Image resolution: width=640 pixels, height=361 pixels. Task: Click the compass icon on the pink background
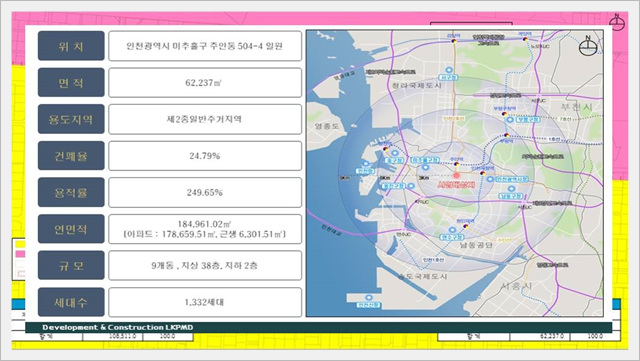[616, 22]
